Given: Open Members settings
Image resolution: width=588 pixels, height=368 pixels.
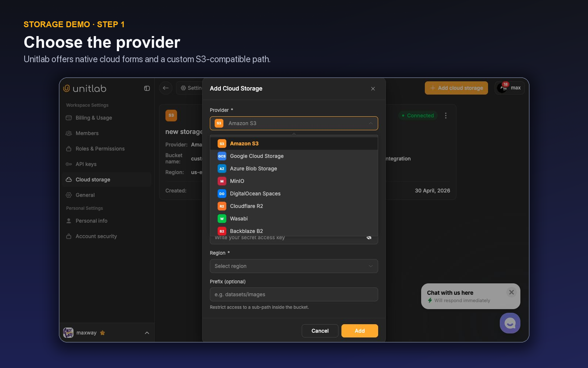Looking at the screenshot, I should (x=107, y=133).
